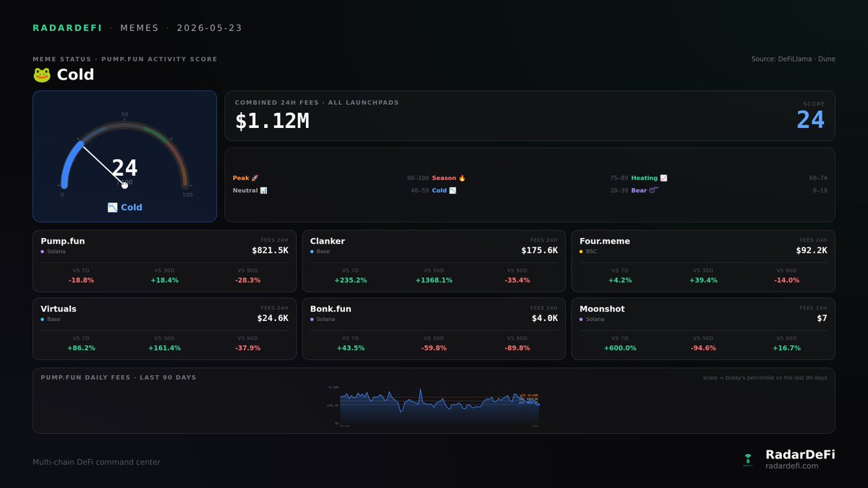The height and width of the screenshot is (488, 868).
Task: Click Moonshot 7D change +600.0%
Action: point(620,348)
